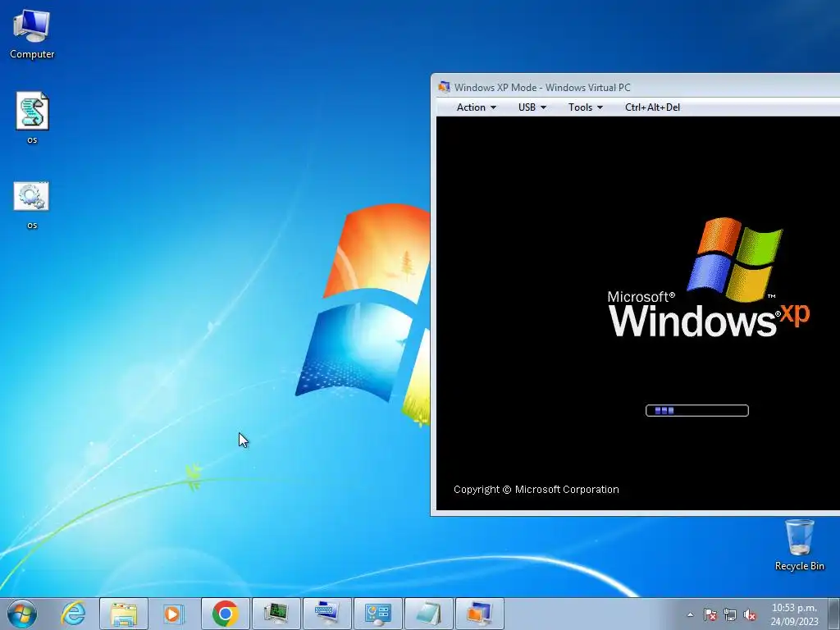Click the Copyright Microsoft Corporation text
This screenshot has height=630, width=840.
point(536,489)
